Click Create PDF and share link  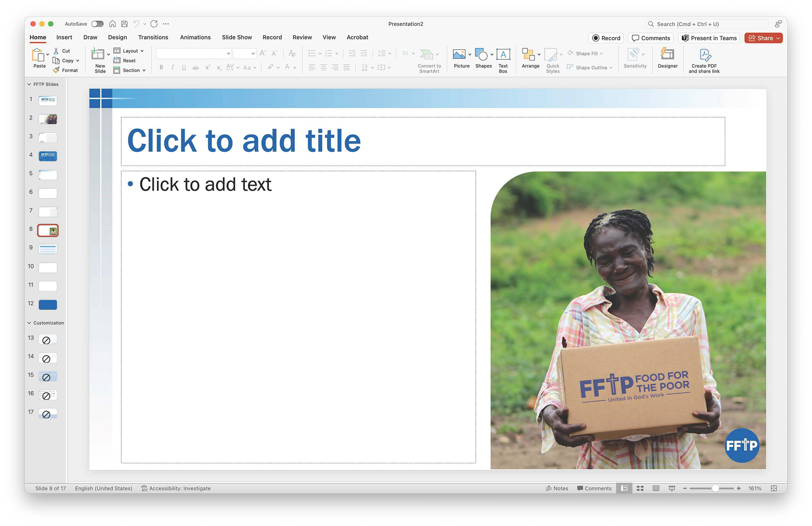point(704,56)
